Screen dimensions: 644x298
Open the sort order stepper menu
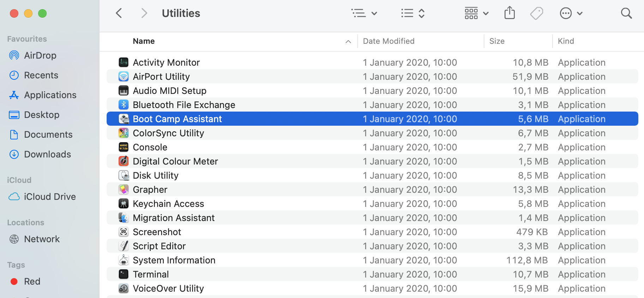coord(413,13)
